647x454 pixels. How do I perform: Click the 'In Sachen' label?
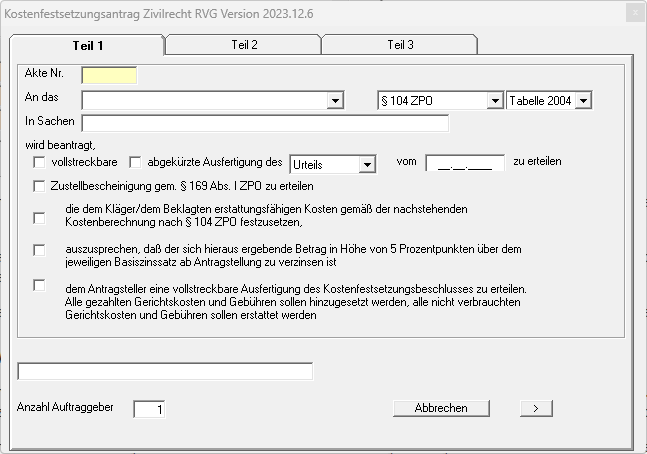(50, 121)
